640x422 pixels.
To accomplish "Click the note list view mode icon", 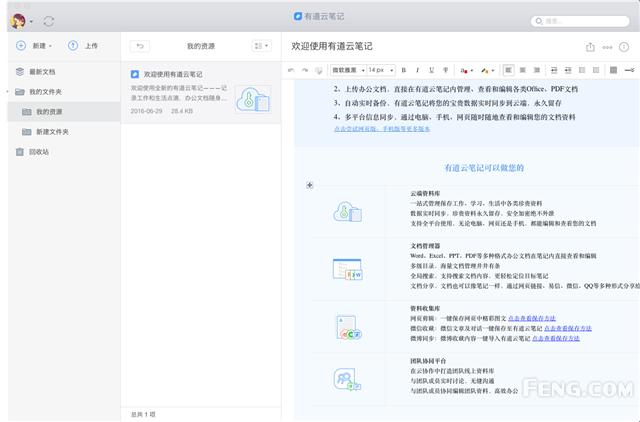I will [x=258, y=46].
